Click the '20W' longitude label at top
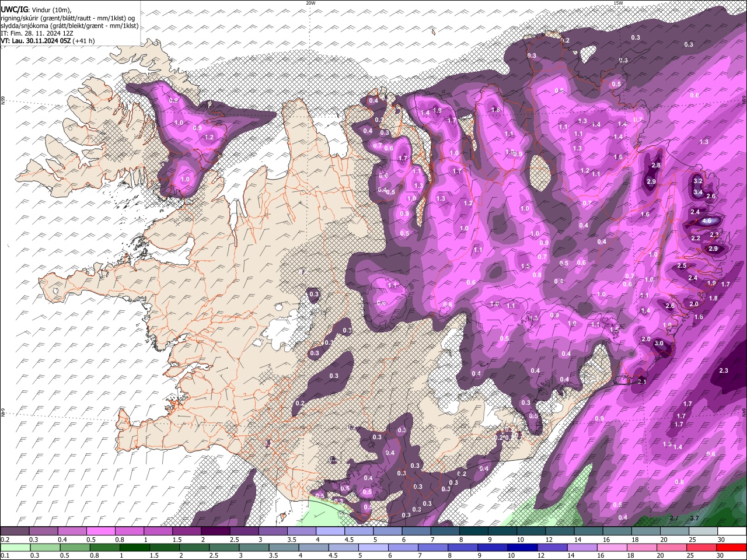The height and width of the screenshot is (560, 747). point(310,3)
